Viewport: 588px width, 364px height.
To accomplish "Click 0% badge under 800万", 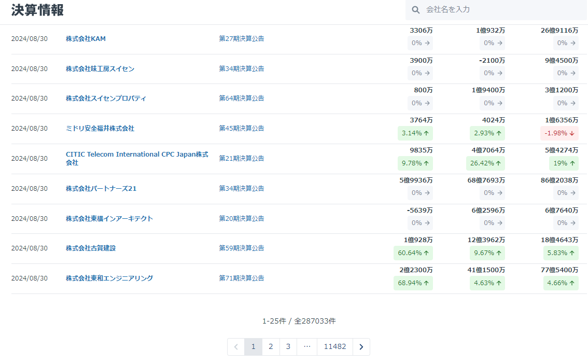I will [421, 103].
